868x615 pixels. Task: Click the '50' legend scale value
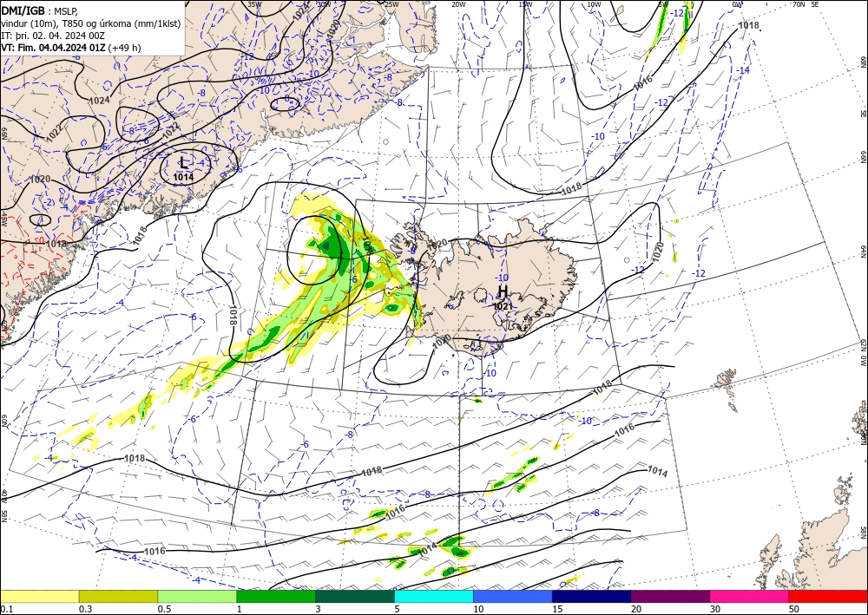click(794, 609)
